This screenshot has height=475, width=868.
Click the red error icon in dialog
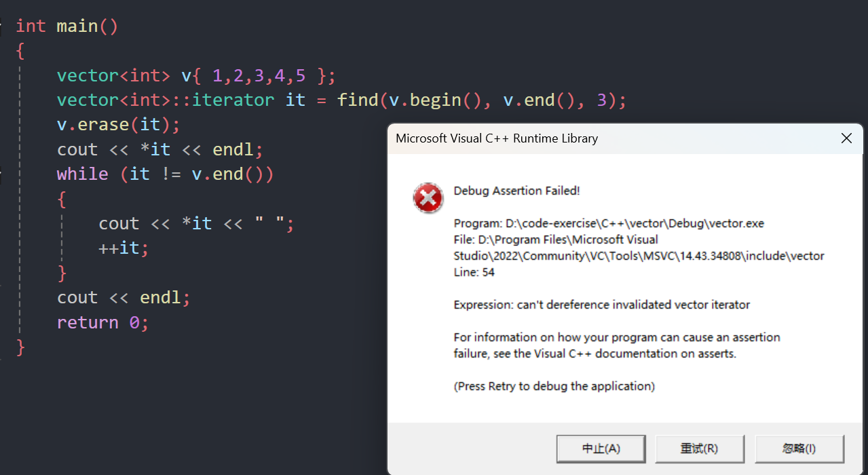click(x=428, y=198)
